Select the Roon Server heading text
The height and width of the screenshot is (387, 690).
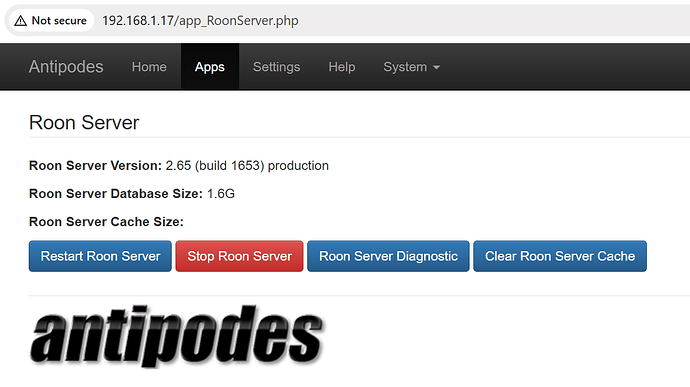point(84,122)
